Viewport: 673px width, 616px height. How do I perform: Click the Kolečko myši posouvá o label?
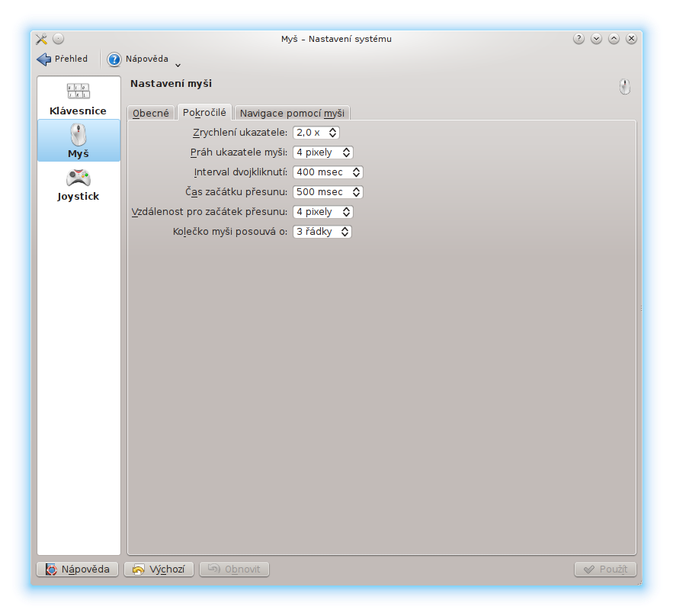click(230, 231)
